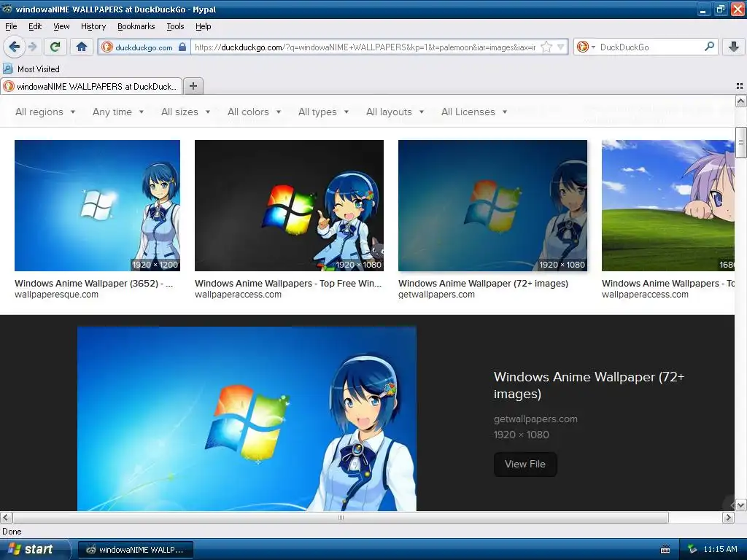
Task: Reload the page with the refresh icon
Action: click(55, 47)
